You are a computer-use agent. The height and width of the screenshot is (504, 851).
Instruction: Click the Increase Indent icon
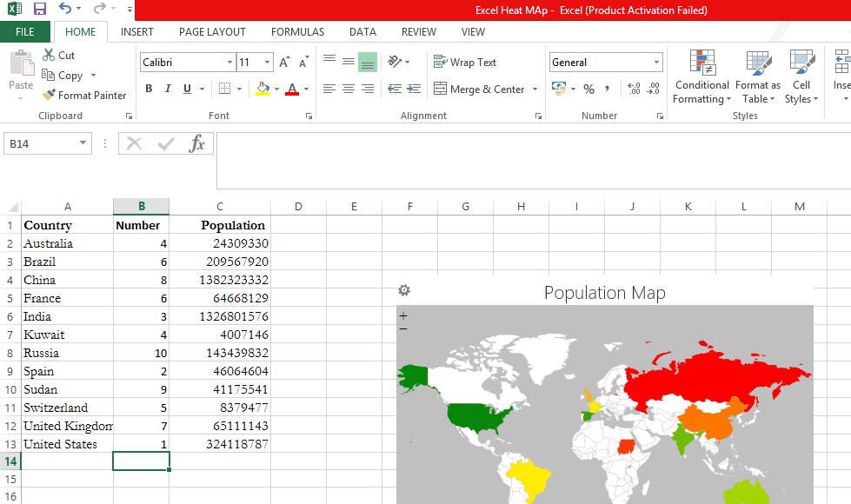pos(414,89)
